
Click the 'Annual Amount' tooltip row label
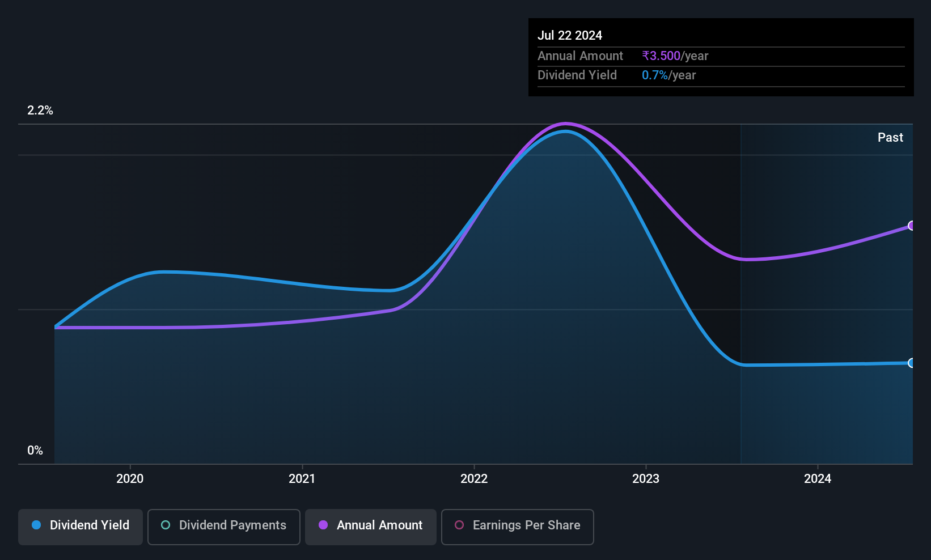point(580,56)
